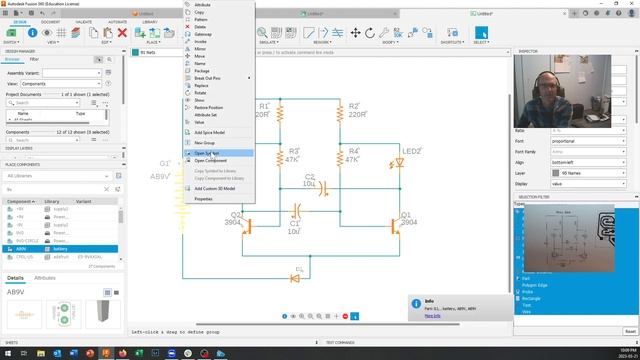Open the Layer 95 Names dropdown
The width and height of the screenshot is (640, 360).
click(x=588, y=173)
